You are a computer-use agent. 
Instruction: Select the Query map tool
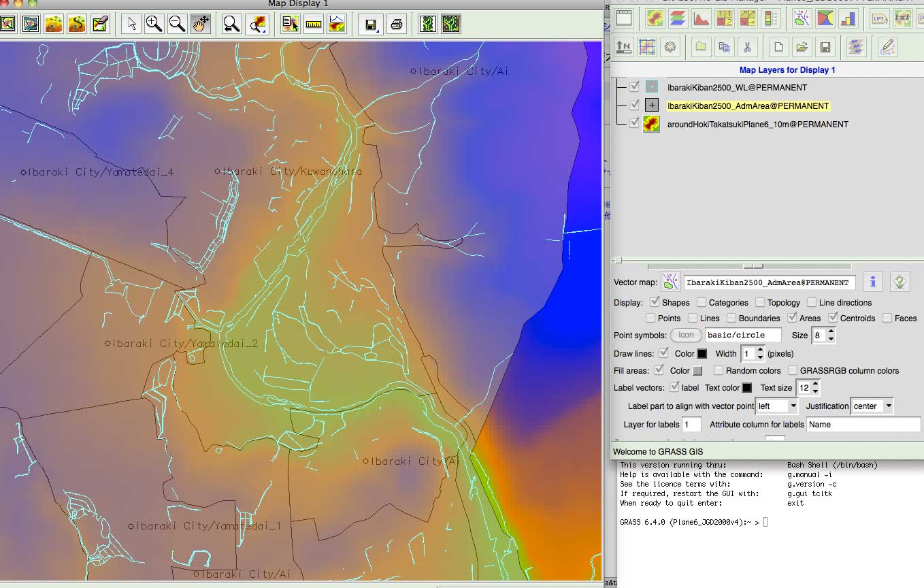tap(291, 24)
